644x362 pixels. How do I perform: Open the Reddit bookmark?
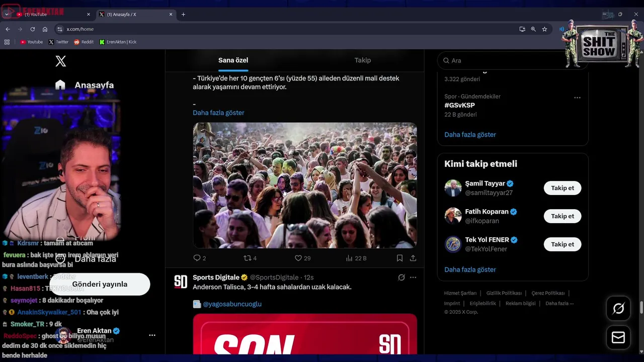pos(84,42)
